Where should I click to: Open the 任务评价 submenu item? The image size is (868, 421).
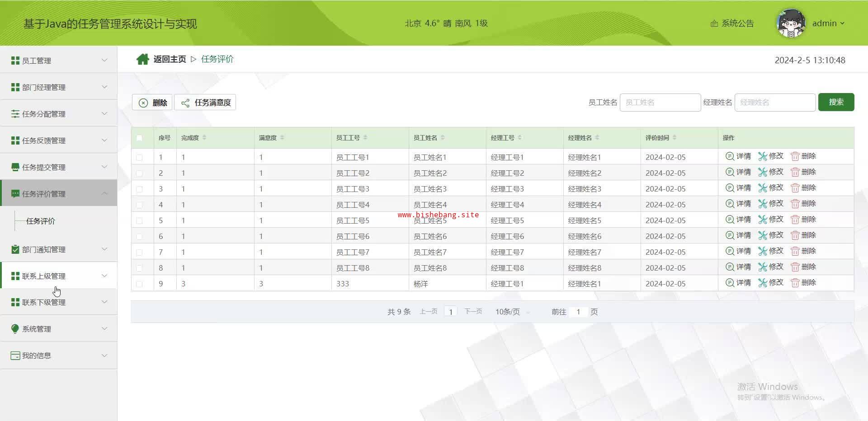[41, 221]
